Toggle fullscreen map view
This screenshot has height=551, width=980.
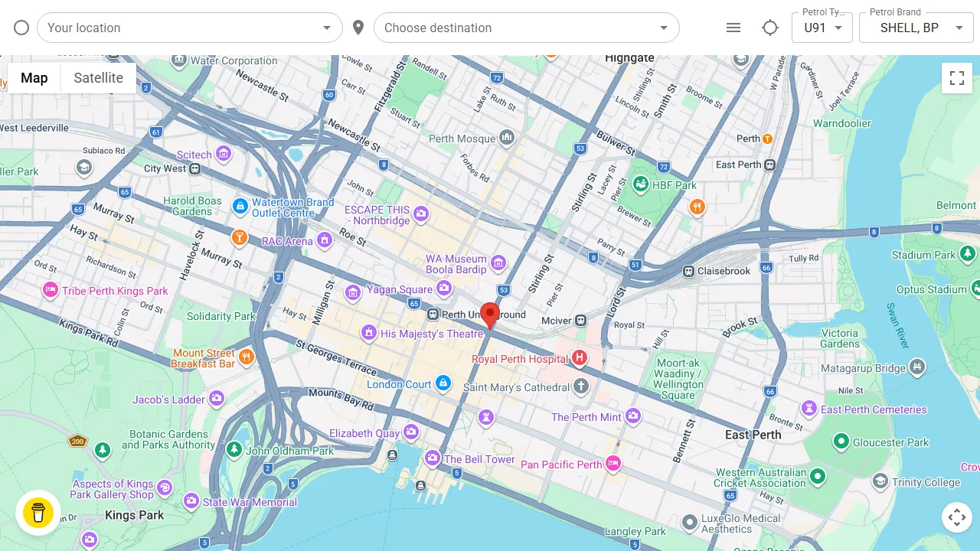956,78
